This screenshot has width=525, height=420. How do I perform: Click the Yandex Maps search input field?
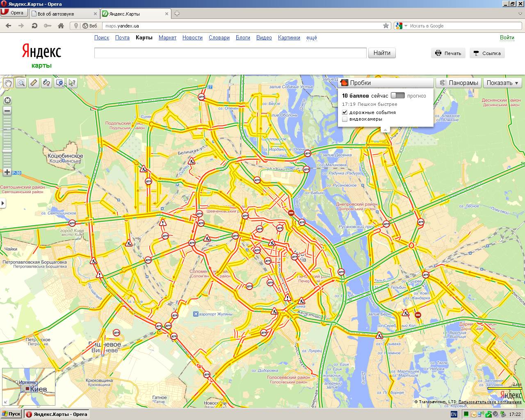click(x=230, y=53)
